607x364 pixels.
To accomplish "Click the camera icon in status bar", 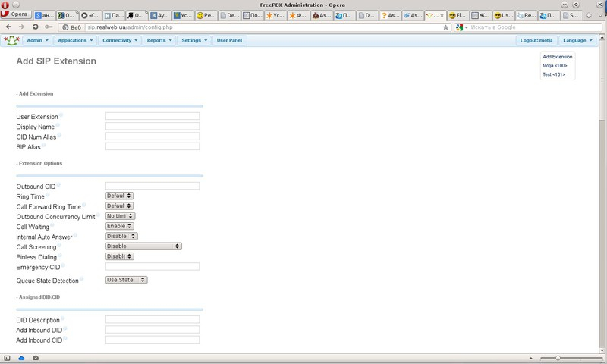I will (x=35, y=358).
